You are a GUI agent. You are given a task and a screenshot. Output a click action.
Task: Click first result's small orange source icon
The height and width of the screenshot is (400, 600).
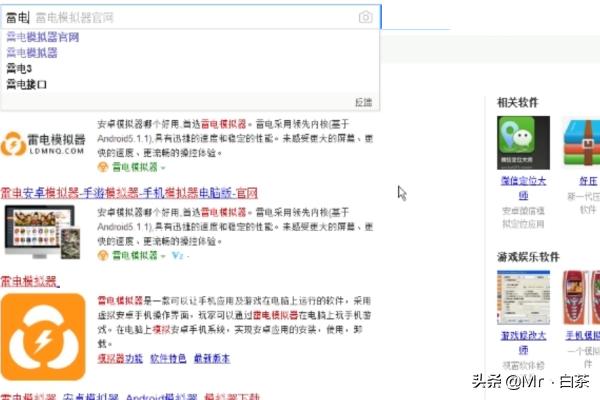coord(103,167)
